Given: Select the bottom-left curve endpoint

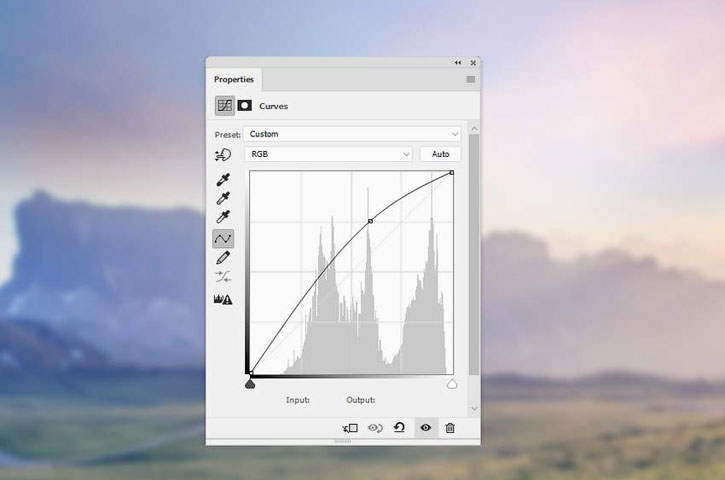Looking at the screenshot, I should 251,373.
